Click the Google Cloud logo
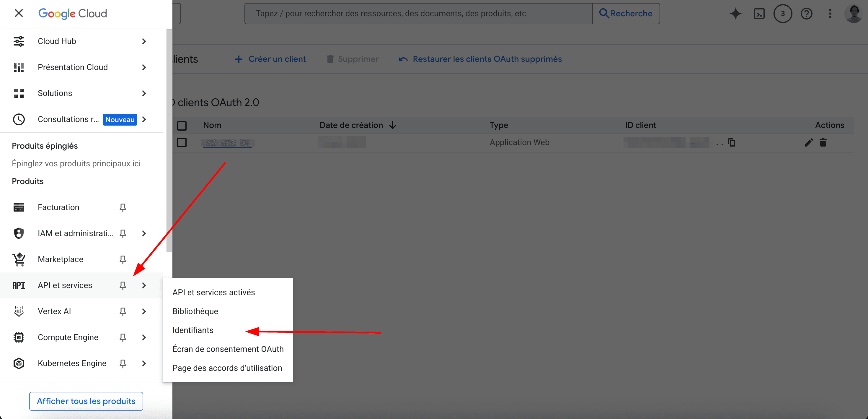Viewport: 868px width, 419px height. [72, 14]
